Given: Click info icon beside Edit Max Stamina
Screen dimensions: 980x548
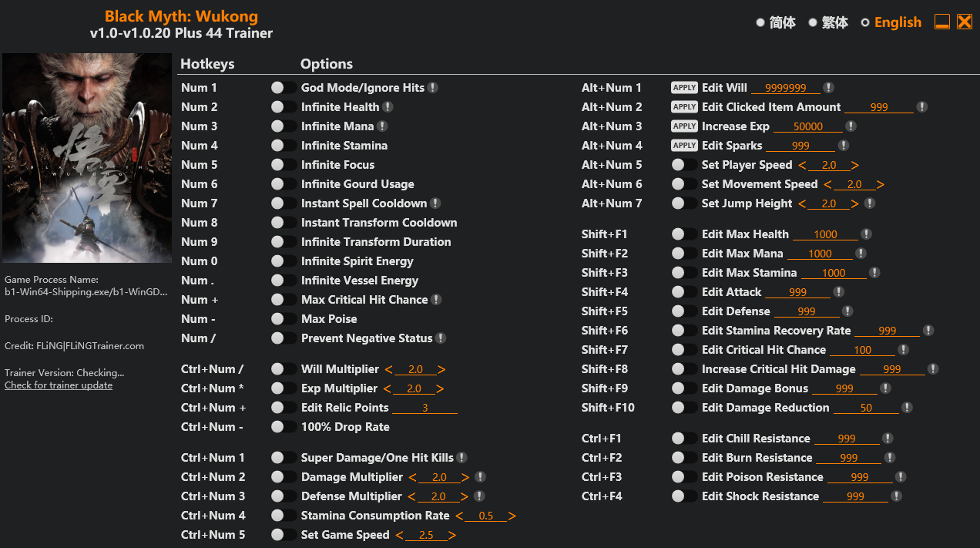Looking at the screenshot, I should (874, 273).
